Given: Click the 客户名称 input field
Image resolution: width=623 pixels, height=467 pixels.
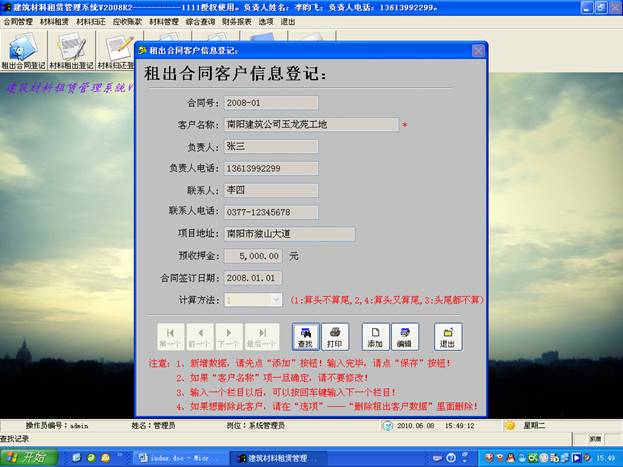Looking at the screenshot, I should click(x=310, y=125).
